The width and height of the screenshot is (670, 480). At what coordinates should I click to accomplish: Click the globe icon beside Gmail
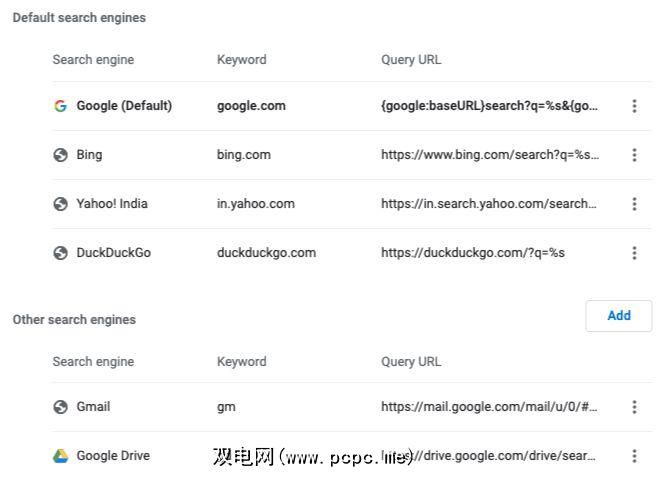[x=60, y=406]
